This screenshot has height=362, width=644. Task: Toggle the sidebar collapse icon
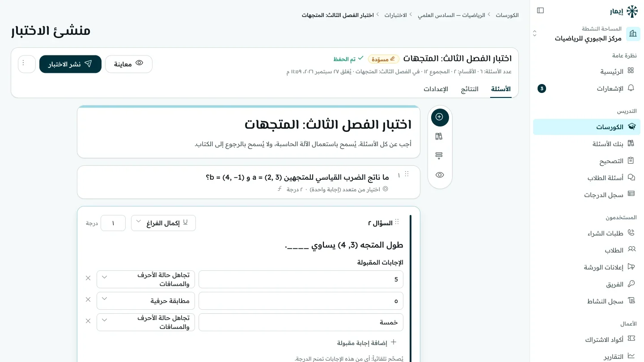(x=540, y=10)
